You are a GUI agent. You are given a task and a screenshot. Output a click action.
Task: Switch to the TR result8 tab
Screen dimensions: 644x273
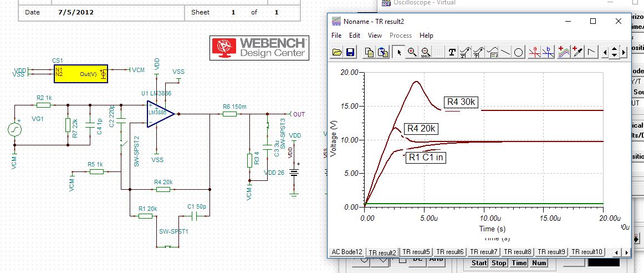click(517, 251)
